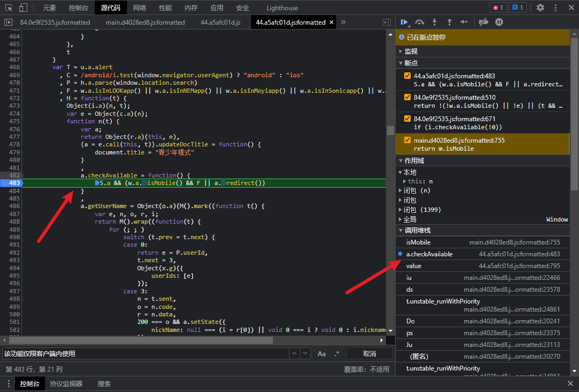
Task: Step out of current function
Action: 449,23
